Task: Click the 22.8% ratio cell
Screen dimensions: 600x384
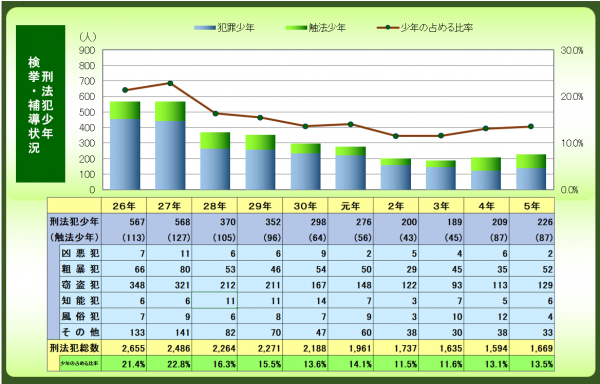Action: [x=169, y=364]
